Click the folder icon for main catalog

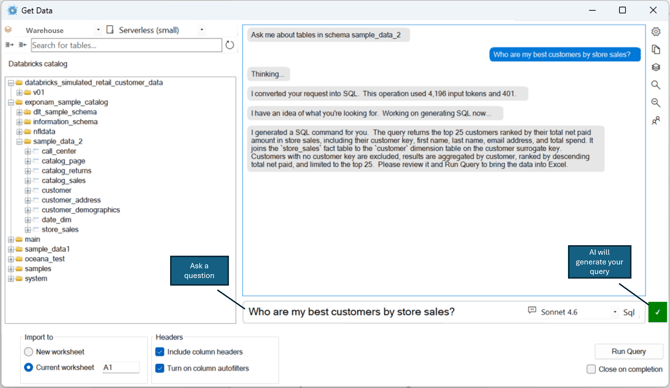click(x=19, y=239)
